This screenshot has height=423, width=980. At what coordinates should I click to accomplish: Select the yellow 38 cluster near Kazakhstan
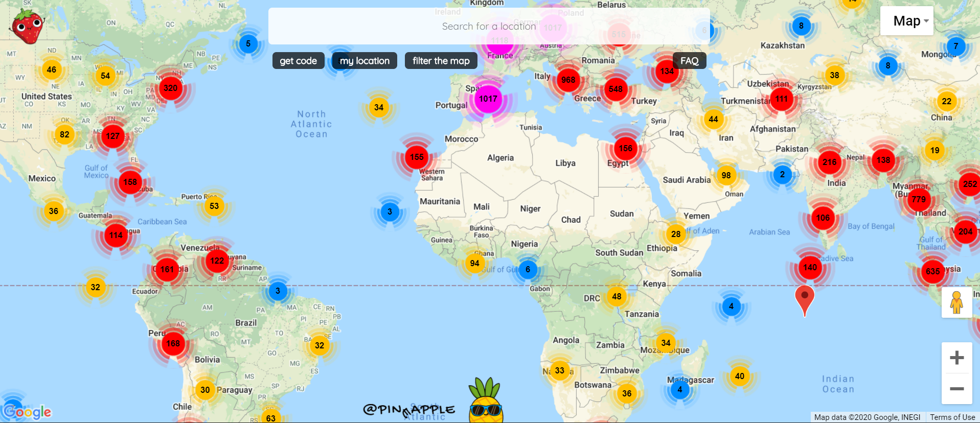(835, 75)
